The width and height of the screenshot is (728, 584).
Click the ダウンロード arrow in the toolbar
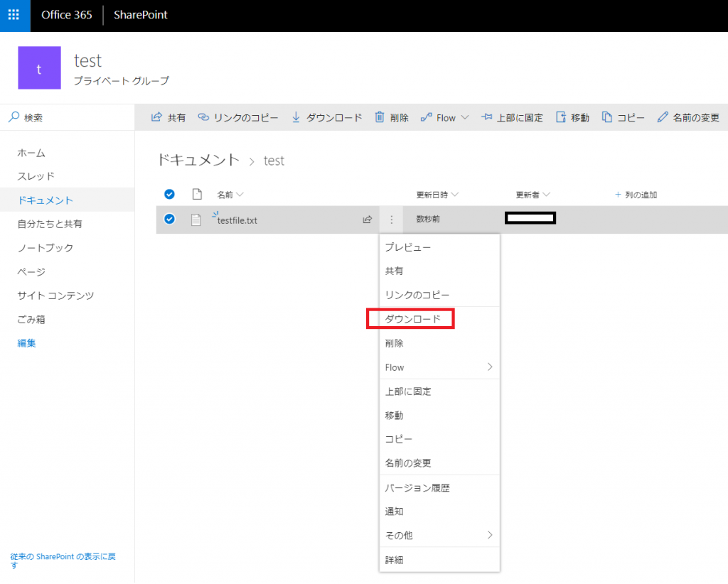point(296,117)
